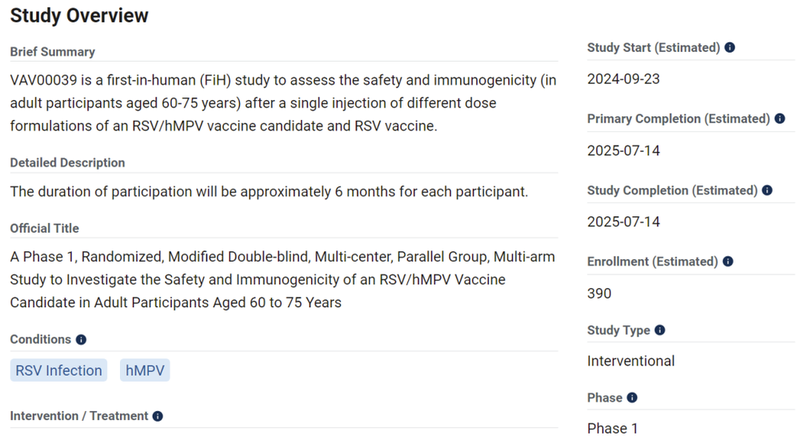
Task: Click the Interventional study type value
Action: (x=631, y=361)
